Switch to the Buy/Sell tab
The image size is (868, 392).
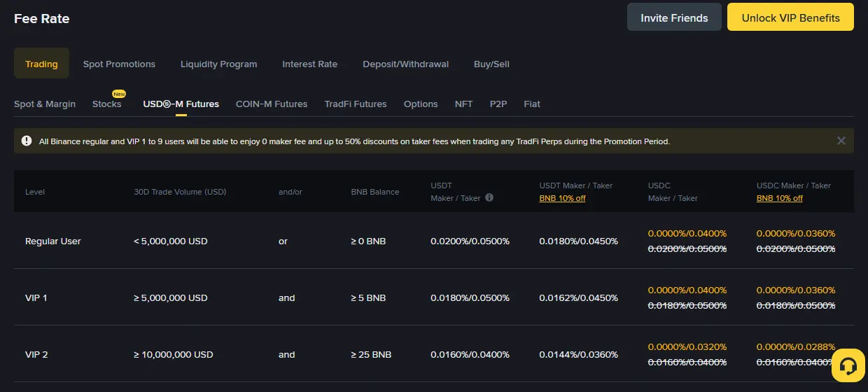491,64
